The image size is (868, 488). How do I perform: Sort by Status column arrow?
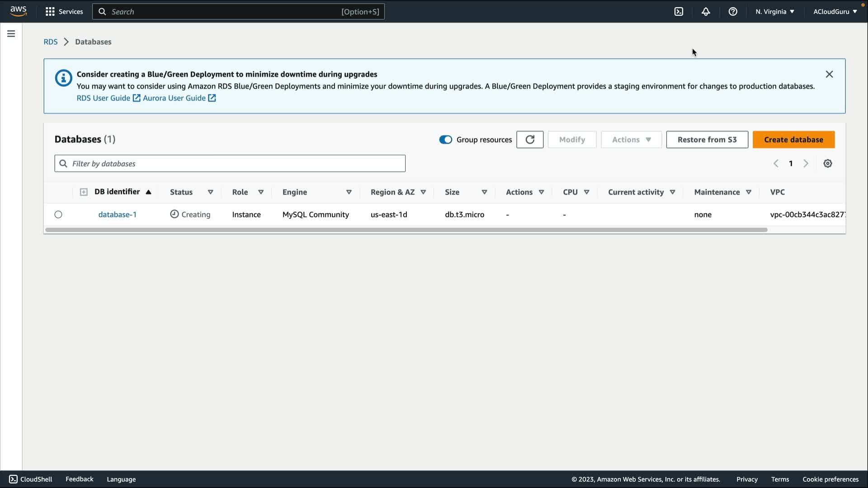pyautogui.click(x=210, y=192)
